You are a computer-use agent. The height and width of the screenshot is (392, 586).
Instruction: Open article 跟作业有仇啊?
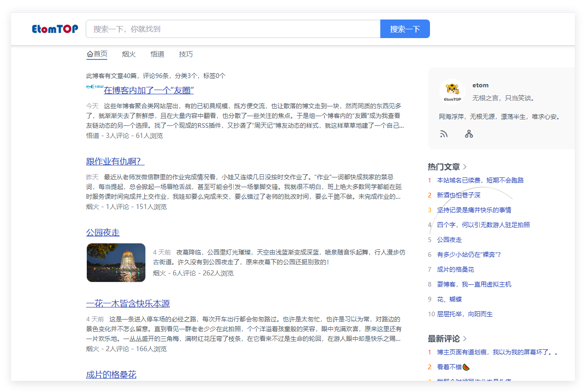(x=115, y=162)
